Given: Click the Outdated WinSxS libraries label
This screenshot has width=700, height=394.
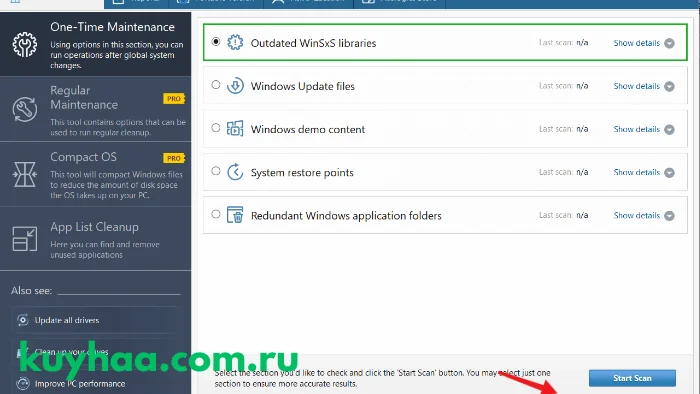Looking at the screenshot, I should [313, 43].
